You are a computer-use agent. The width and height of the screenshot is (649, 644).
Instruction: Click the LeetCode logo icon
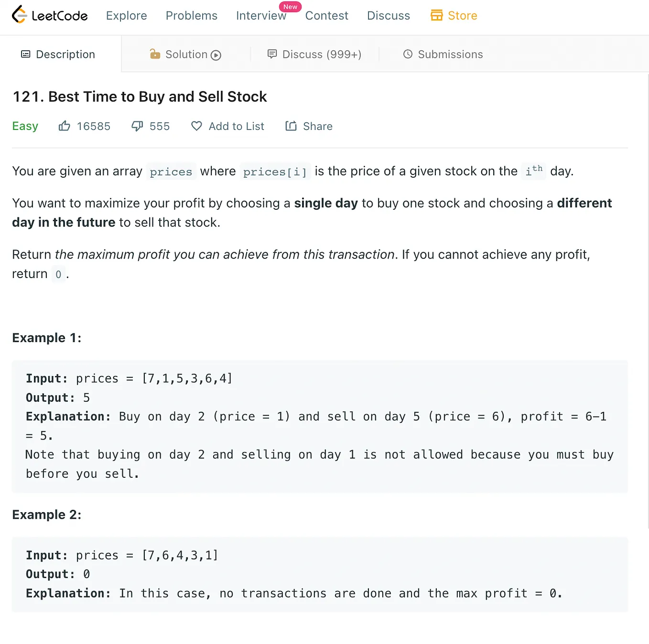coord(19,15)
